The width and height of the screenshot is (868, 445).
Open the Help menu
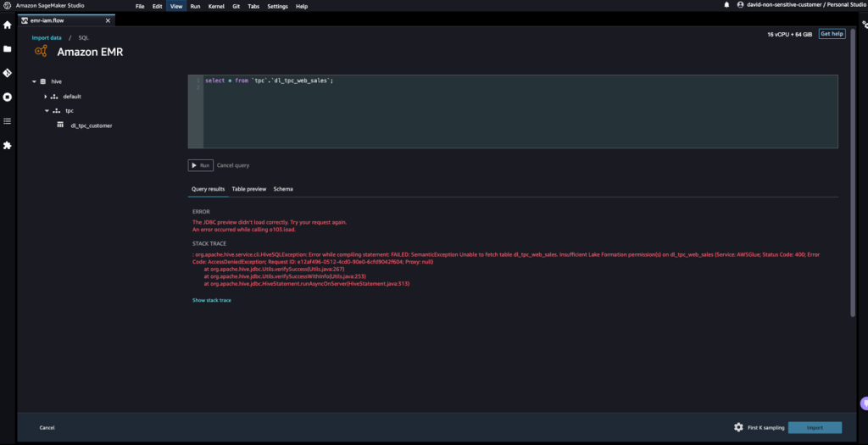[302, 6]
